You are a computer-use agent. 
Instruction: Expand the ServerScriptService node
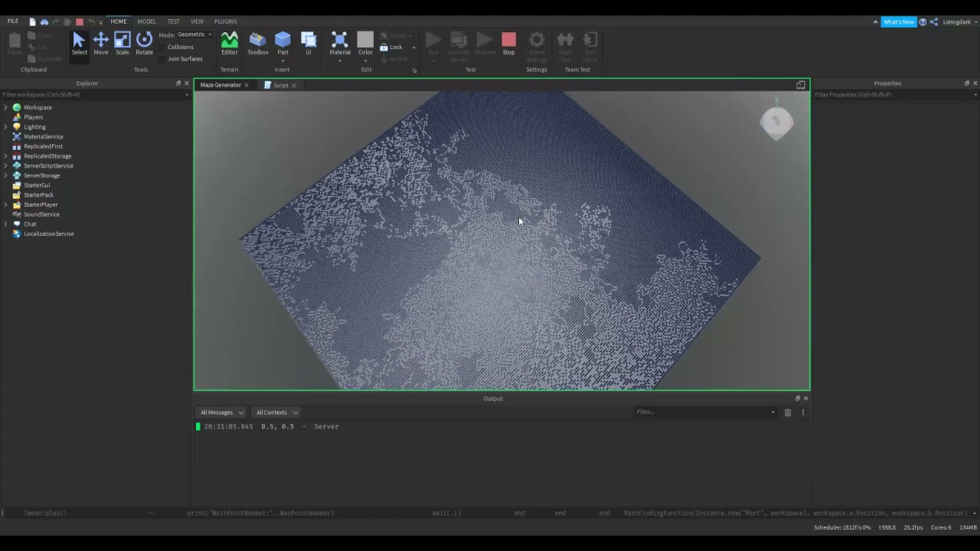tap(6, 166)
